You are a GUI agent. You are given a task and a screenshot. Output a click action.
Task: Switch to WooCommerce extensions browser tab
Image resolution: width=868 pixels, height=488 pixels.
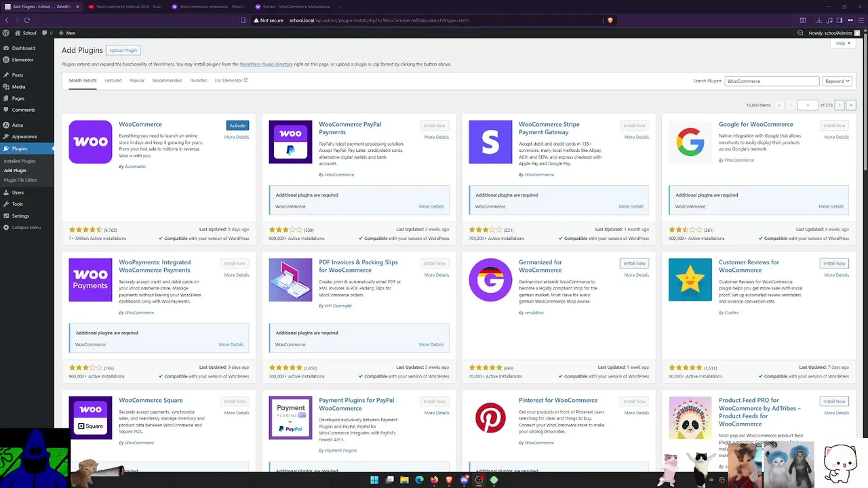click(208, 7)
